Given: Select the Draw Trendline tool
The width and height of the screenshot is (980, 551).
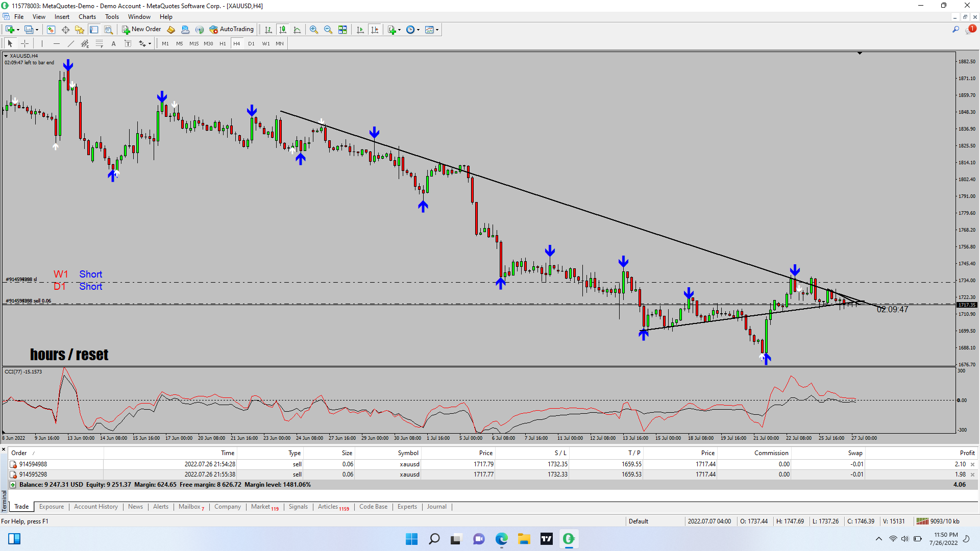Looking at the screenshot, I should (x=71, y=44).
